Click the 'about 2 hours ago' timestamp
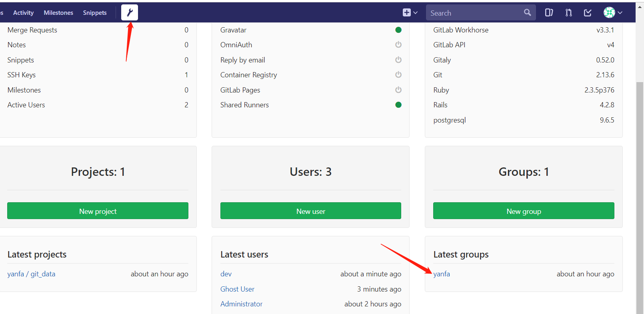The width and height of the screenshot is (644, 314). pyautogui.click(x=373, y=304)
